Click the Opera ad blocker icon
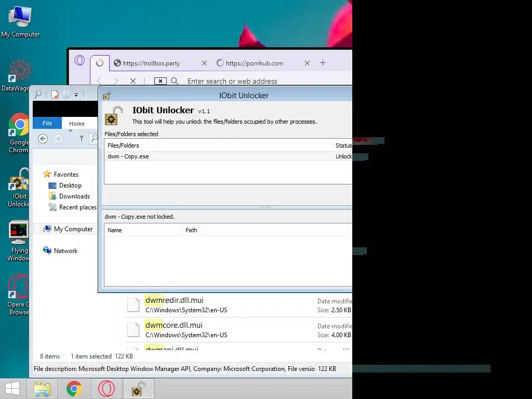Viewport: 532px width, 399px height. 161,81
